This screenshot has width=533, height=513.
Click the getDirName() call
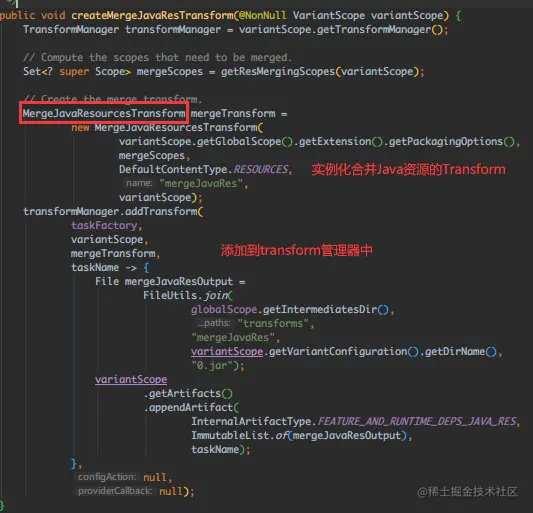pos(461,352)
